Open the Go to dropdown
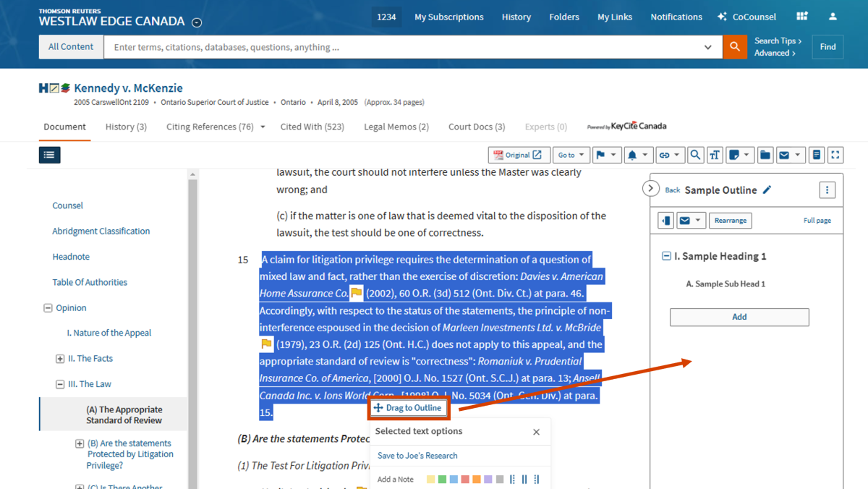Image resolution: width=868 pixels, height=489 pixels. [571, 155]
